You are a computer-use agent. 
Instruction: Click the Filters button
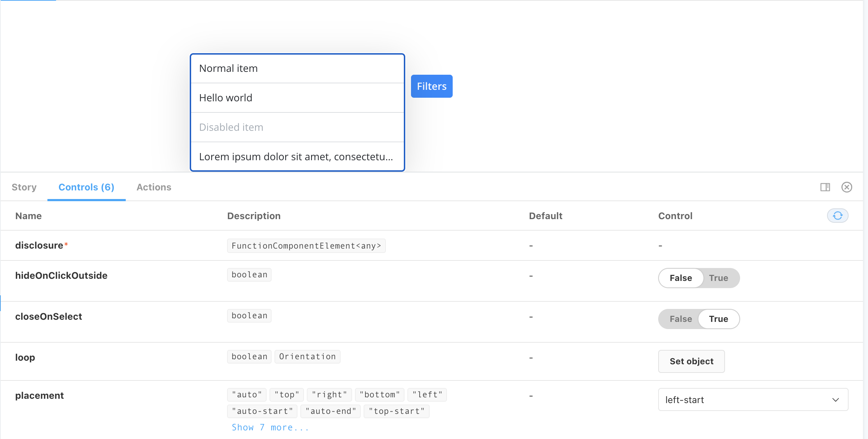pyautogui.click(x=431, y=86)
